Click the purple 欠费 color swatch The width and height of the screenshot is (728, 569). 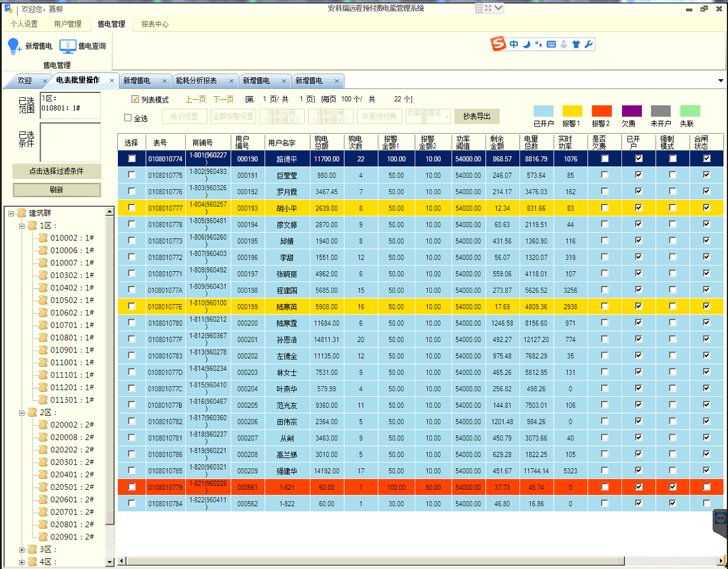click(x=632, y=111)
